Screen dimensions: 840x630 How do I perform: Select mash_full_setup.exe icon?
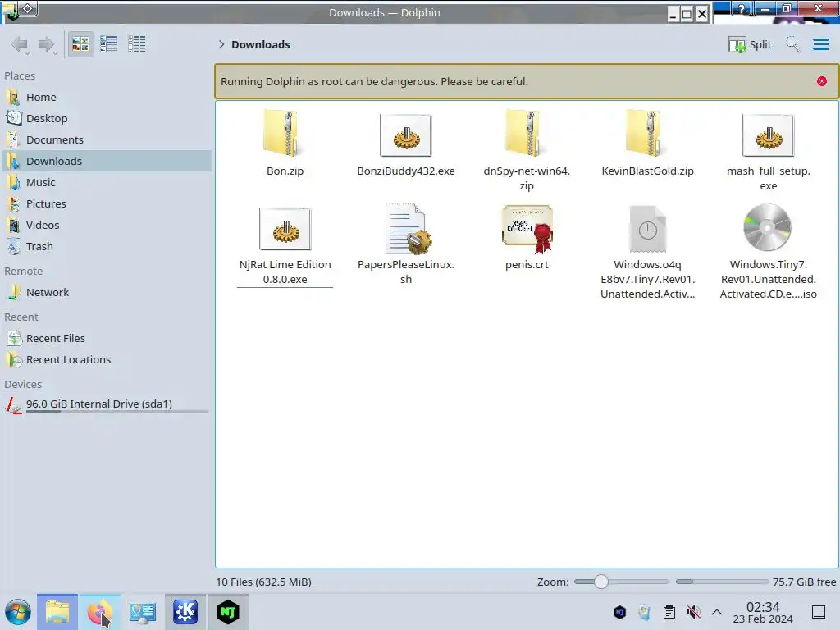tap(768, 135)
